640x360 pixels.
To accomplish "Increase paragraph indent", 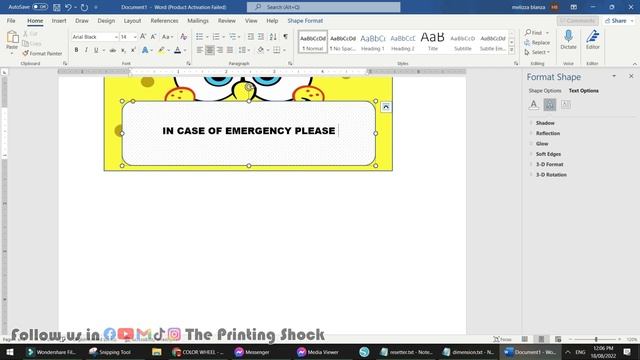I will [261, 37].
